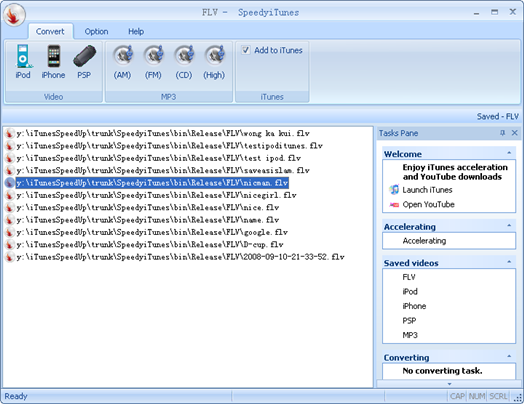Click file icon beside testipoditunes.flv
This screenshot has height=404, width=524.
(9, 146)
